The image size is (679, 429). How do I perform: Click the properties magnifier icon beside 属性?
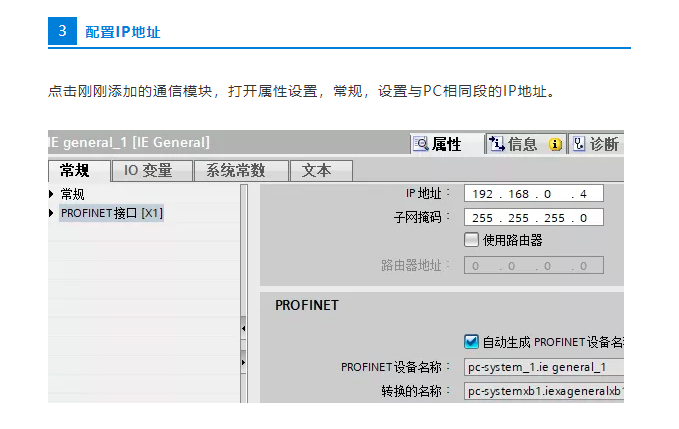pyautogui.click(x=421, y=144)
